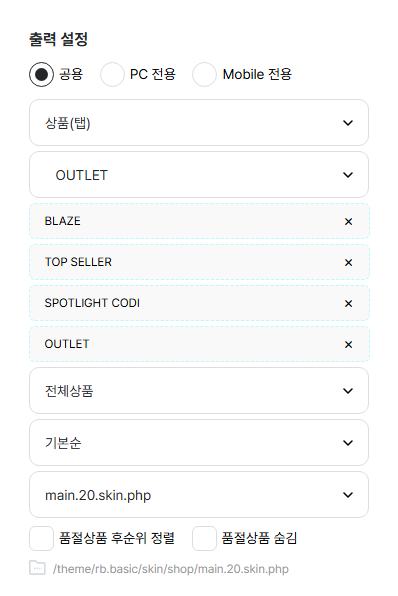The height and width of the screenshot is (596, 398).
Task: Open the 기본순 sort order dropdown
Action: tap(199, 443)
